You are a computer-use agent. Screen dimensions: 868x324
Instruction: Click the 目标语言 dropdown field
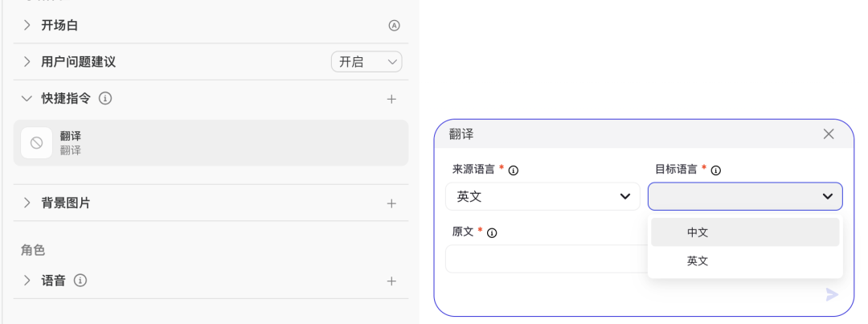(x=745, y=196)
